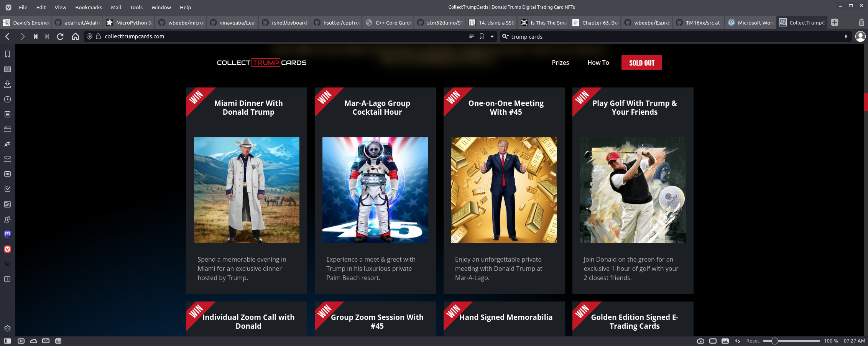Open the Notes panel
This screenshot has height=346, width=868.
tap(7, 114)
